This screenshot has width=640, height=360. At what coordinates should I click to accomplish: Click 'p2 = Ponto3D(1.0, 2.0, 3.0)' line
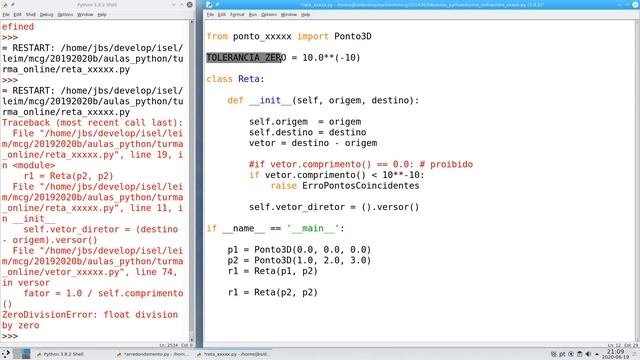(299, 260)
